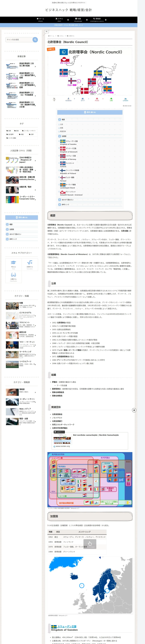This screenshot has height=644, width=145.
Task: Expand the スキル Skill menu arrow
Action: pos(68,20)
